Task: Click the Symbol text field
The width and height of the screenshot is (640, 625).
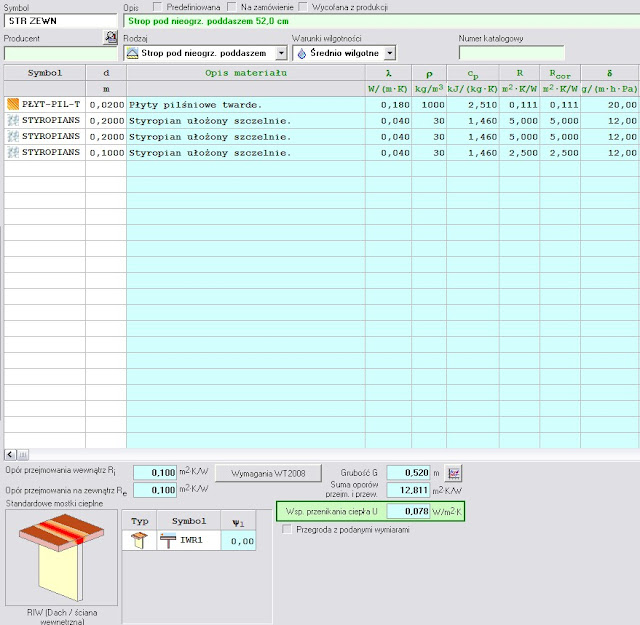Action: [x=60, y=20]
